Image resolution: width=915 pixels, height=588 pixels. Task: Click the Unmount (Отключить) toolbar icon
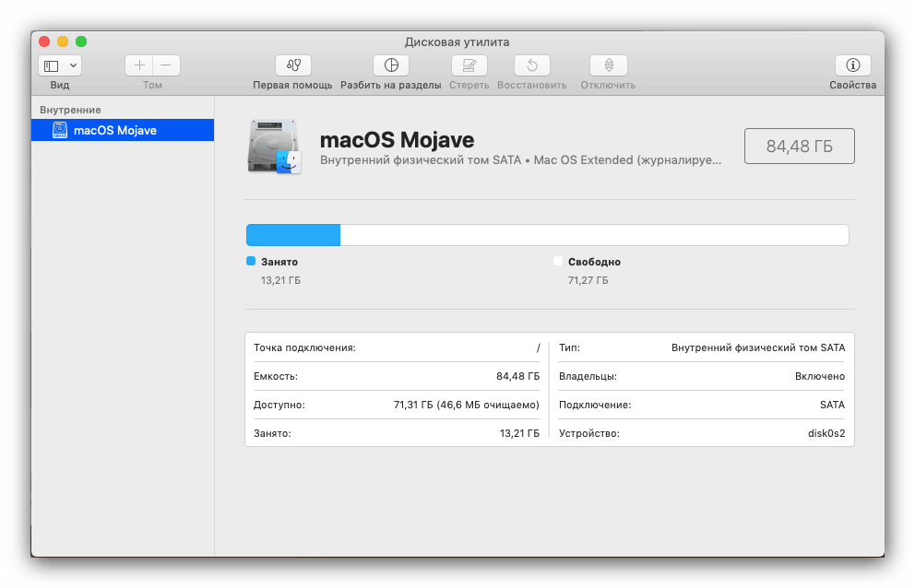pyautogui.click(x=607, y=65)
